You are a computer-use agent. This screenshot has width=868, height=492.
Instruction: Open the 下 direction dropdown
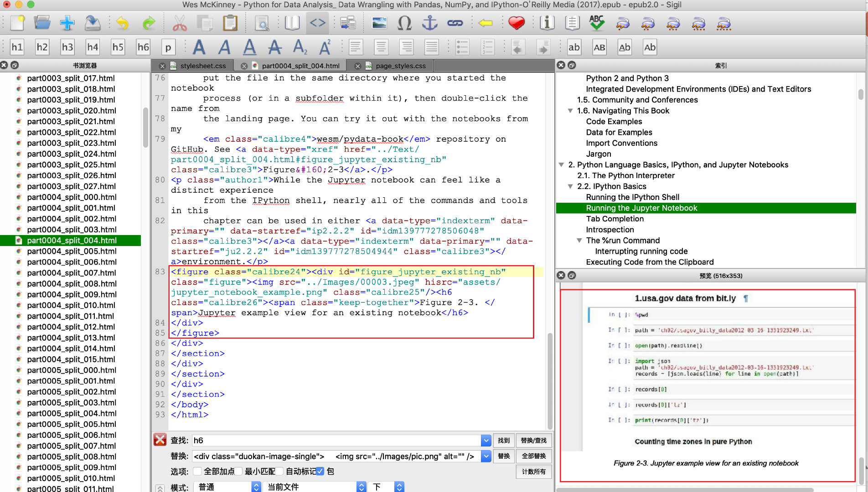point(387,487)
